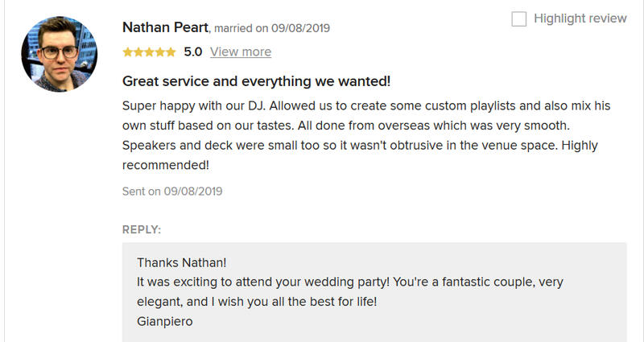Click the review title 'Great service and everything we wanted!'
644x342 pixels.
coord(257,81)
